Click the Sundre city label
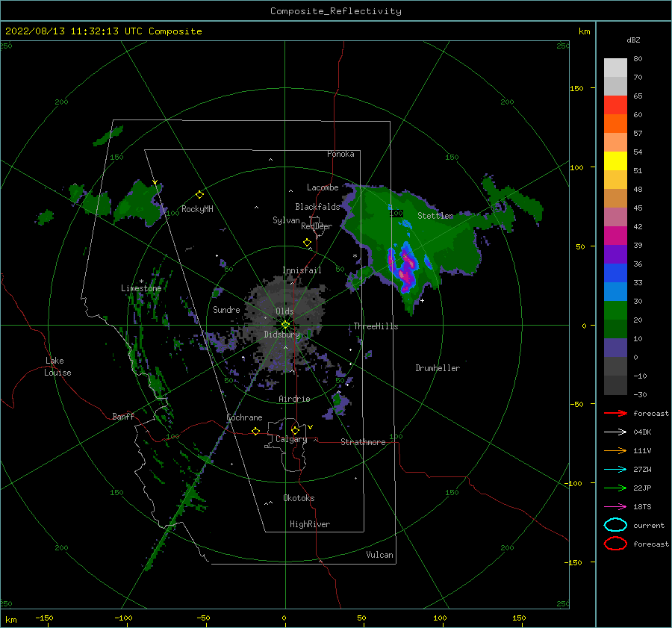Image resolution: width=672 pixels, height=628 pixels. [x=226, y=309]
